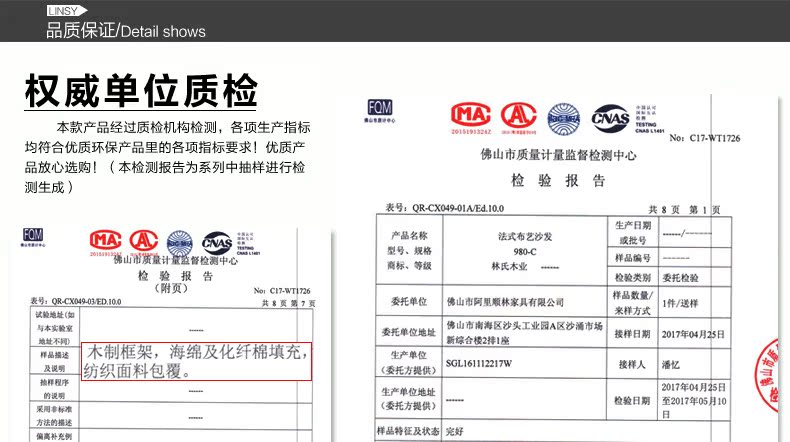The image size is (790, 442).
Task: Click the "生产单位地址（委托方提供）" label cell
Action: point(409,399)
